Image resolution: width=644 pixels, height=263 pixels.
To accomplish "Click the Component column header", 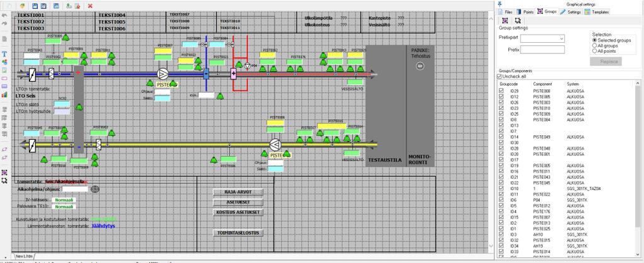I will click(x=542, y=84).
